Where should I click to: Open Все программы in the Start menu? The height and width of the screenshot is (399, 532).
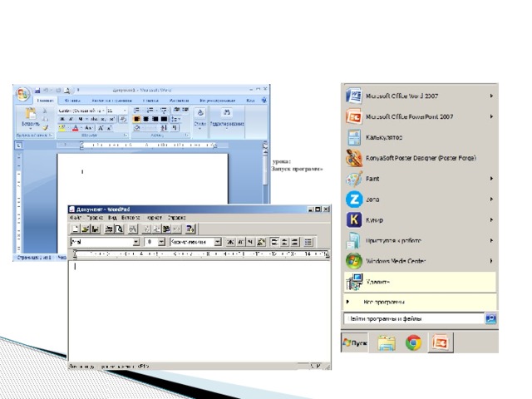pyautogui.click(x=419, y=302)
